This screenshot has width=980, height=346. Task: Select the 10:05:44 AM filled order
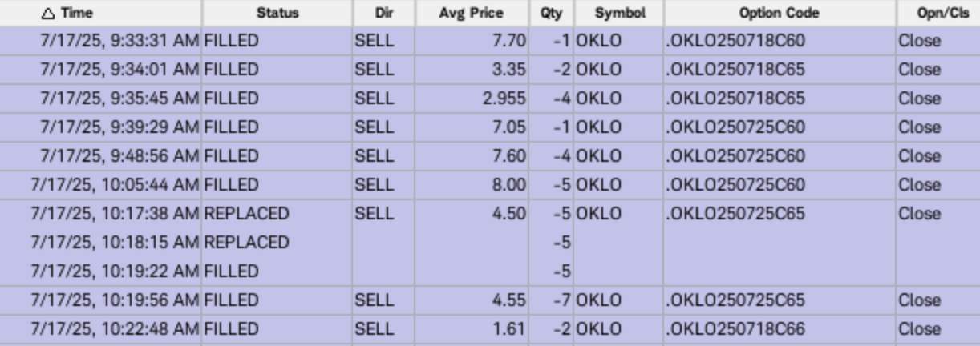point(490,185)
